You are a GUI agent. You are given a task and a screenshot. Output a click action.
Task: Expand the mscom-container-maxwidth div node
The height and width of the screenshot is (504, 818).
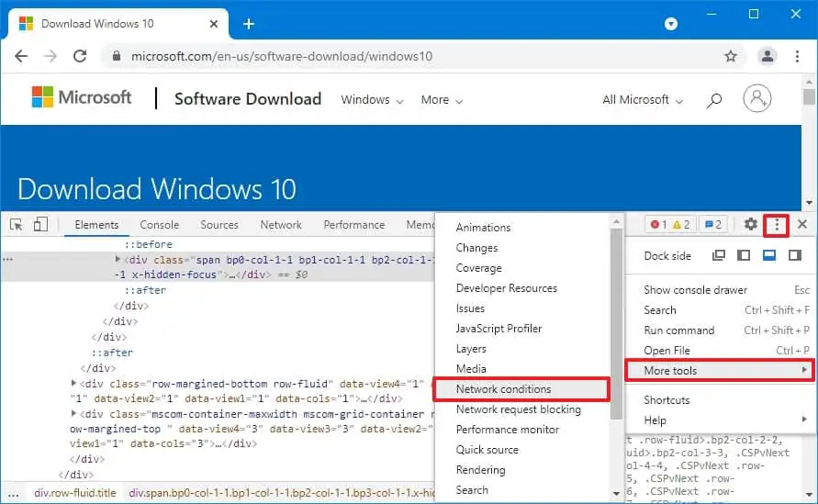pos(73,414)
